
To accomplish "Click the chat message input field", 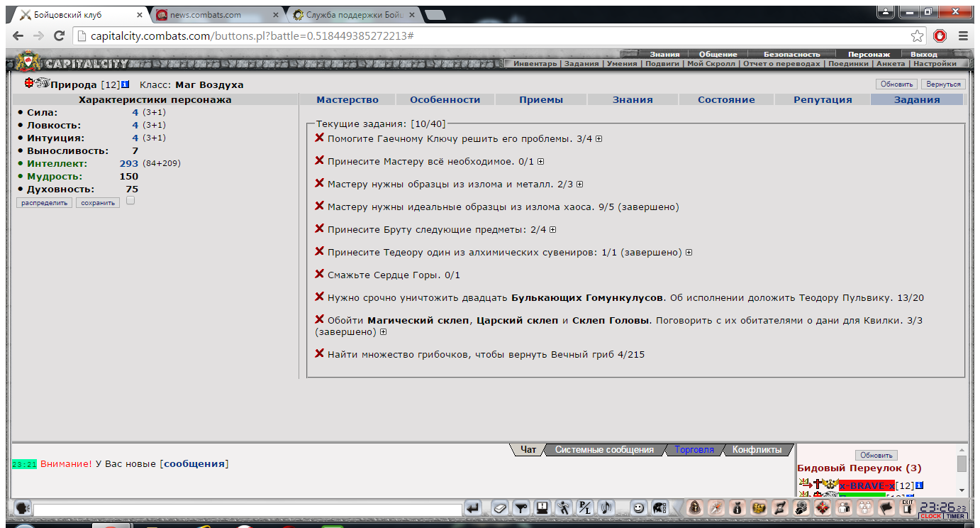I will point(248,510).
